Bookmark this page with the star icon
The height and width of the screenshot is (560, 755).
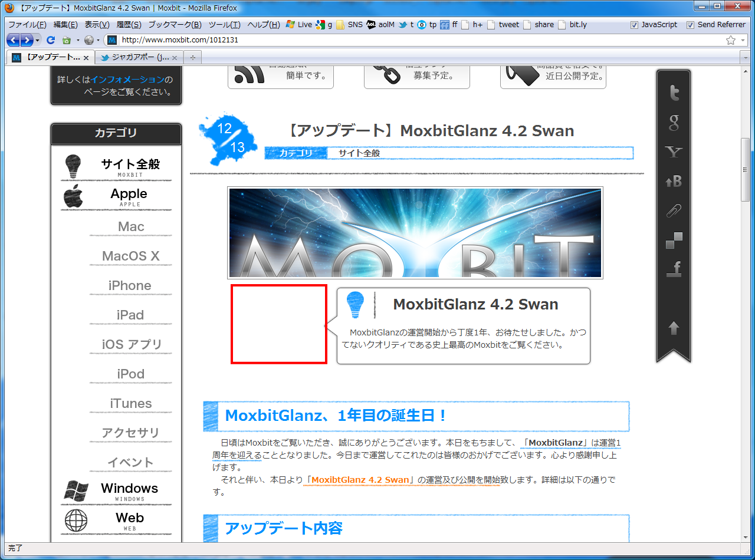coord(731,40)
